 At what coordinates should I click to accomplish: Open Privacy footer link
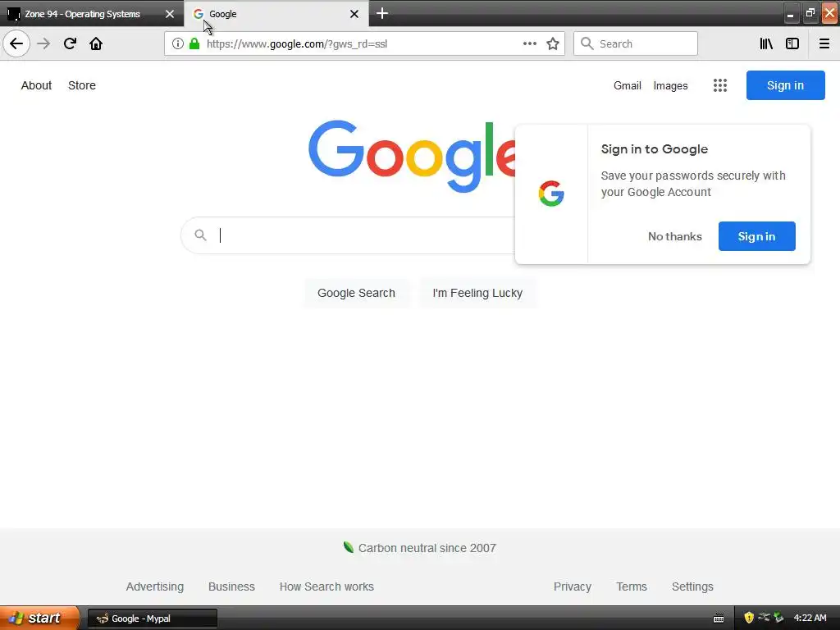pyautogui.click(x=572, y=587)
